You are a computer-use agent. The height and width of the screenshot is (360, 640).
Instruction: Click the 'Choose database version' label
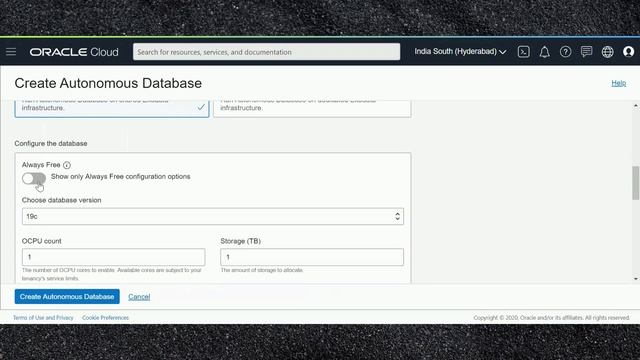tap(62, 200)
